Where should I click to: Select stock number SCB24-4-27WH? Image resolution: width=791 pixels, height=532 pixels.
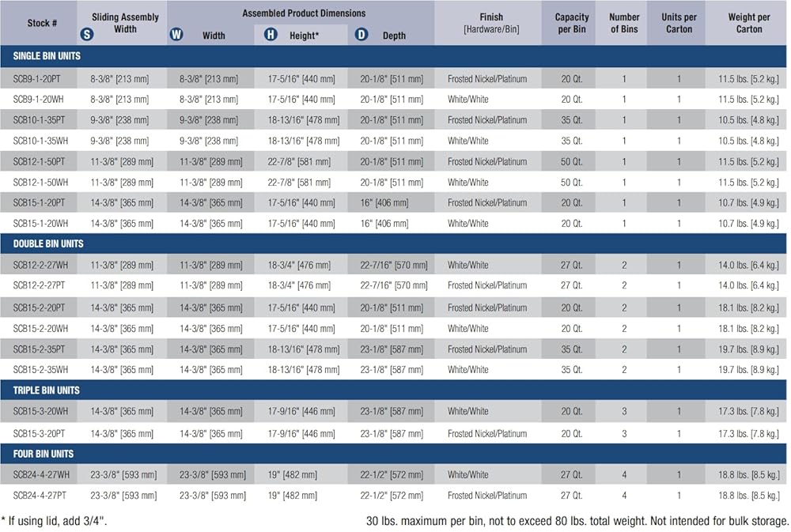point(40,475)
